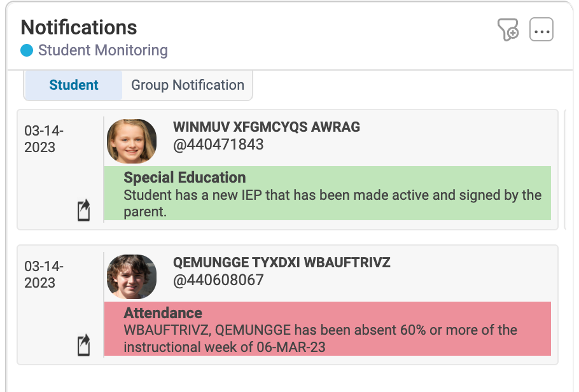Select student ID @440471843
The width and height of the screenshot is (579, 392).
[218, 144]
